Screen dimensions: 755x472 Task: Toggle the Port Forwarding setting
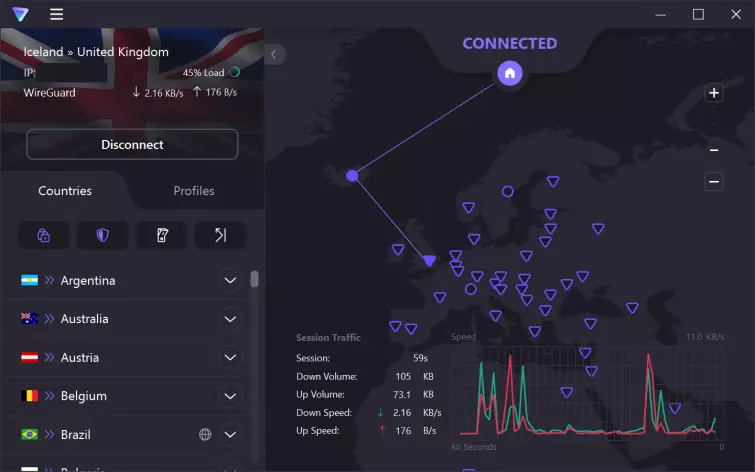click(220, 235)
